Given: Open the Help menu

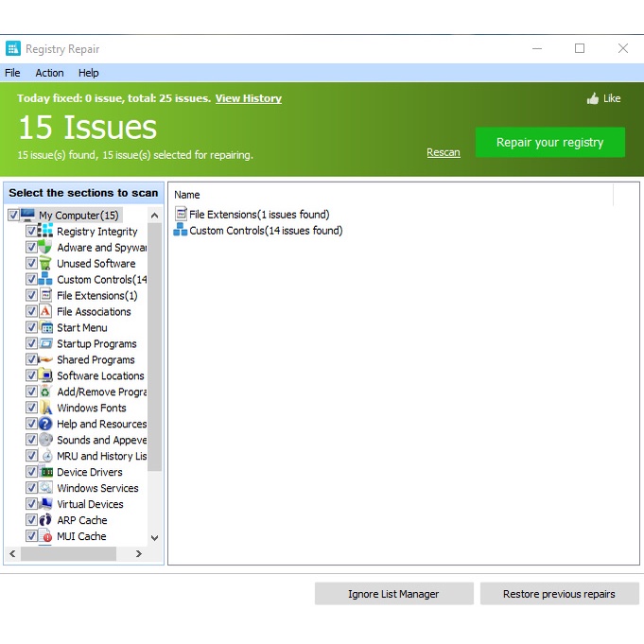Looking at the screenshot, I should (88, 73).
